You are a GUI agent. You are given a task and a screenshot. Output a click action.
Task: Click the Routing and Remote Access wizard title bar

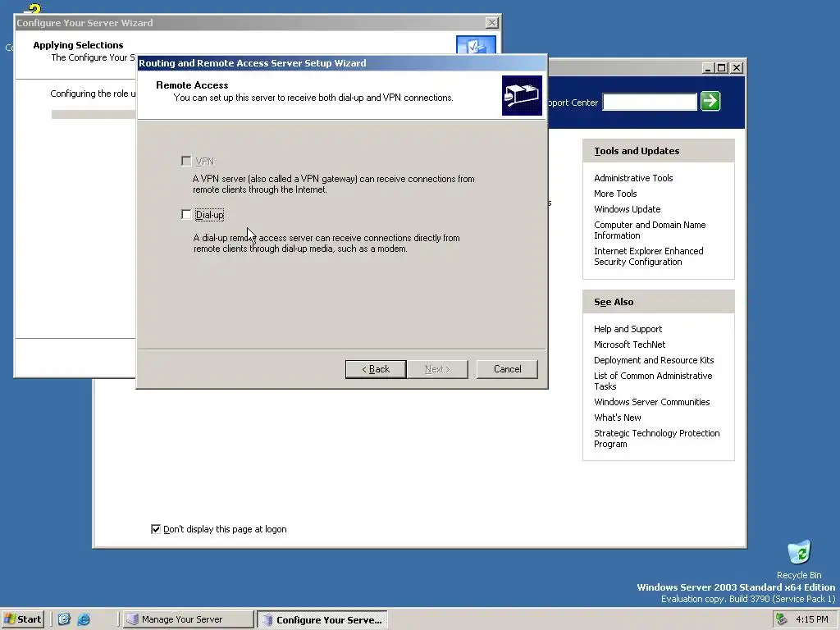342,63
